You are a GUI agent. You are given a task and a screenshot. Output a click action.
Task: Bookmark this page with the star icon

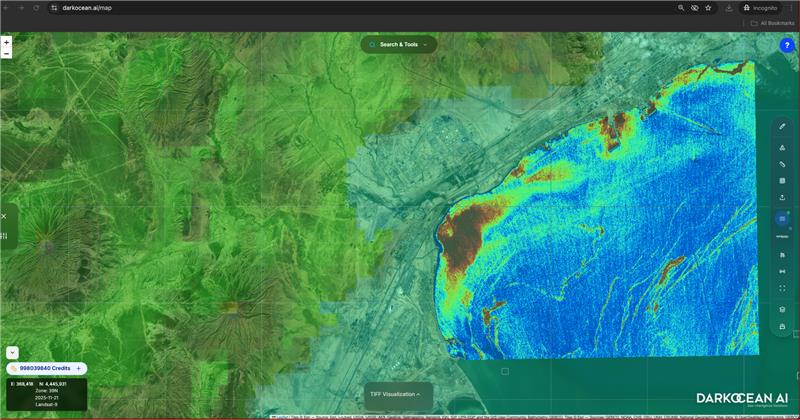click(x=708, y=7)
